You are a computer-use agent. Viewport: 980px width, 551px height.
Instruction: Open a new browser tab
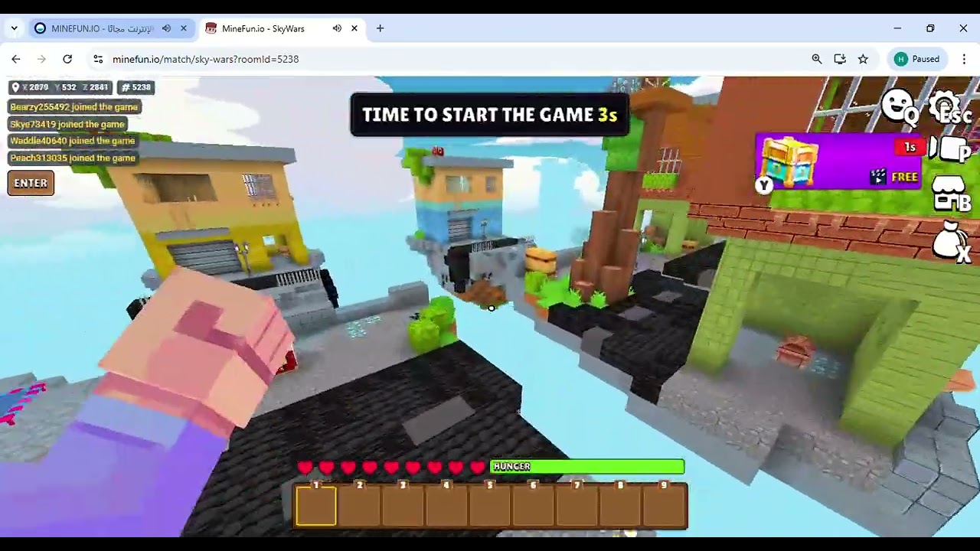(381, 28)
